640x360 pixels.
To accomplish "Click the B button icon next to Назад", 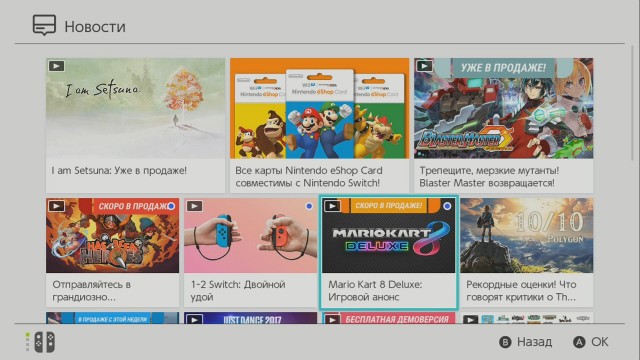I will [x=505, y=342].
